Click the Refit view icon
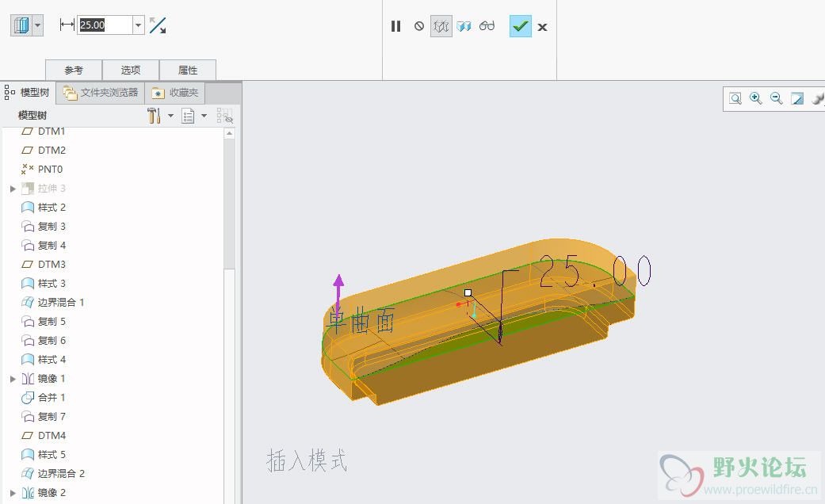 735,98
